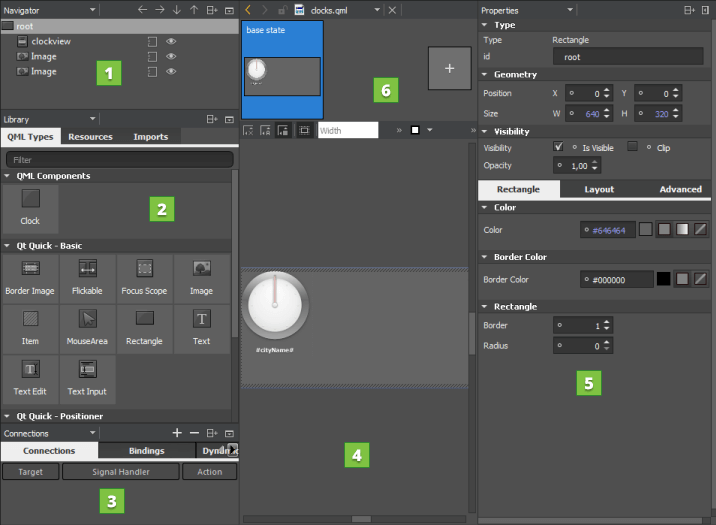716x525 pixels.
Task: Select the Rectangle type in Library
Action: click(x=144, y=329)
